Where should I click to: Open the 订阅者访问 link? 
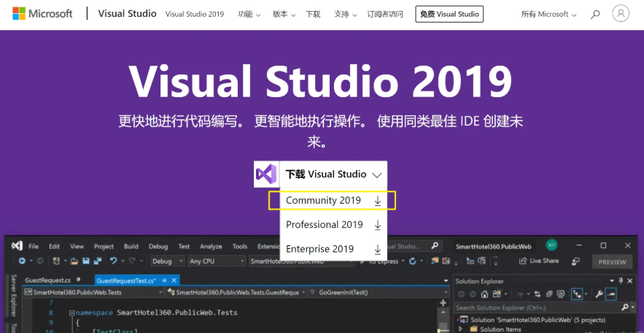click(385, 14)
